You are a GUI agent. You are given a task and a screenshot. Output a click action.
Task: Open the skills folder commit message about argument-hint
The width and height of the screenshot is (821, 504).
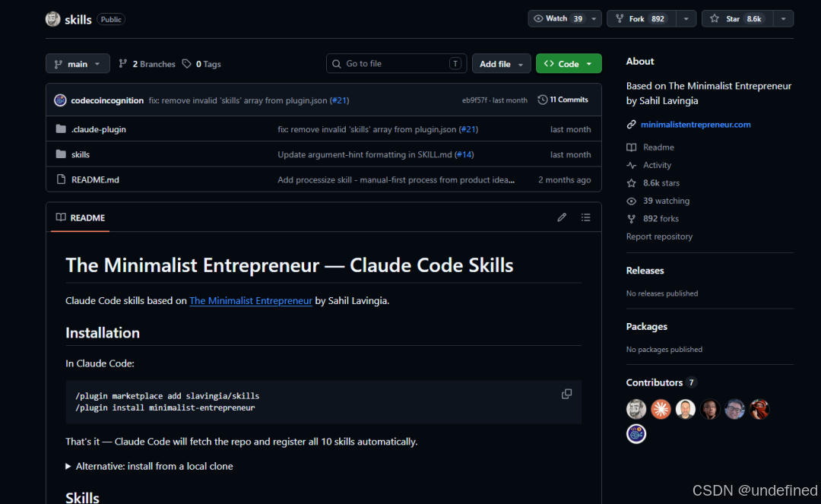pyautogui.click(x=365, y=154)
